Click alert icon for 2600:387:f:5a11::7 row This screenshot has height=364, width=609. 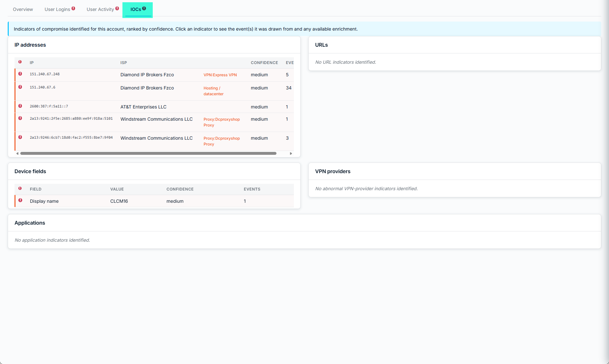20,106
